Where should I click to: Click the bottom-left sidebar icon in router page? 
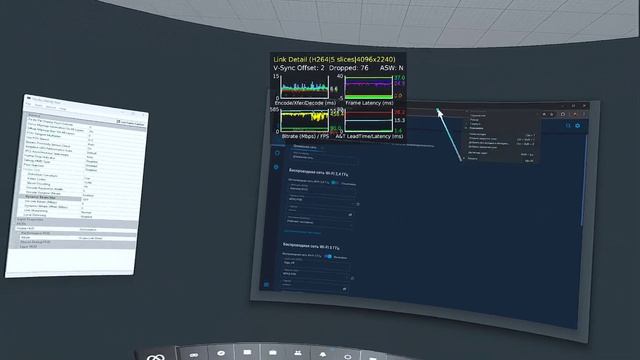click(267, 284)
